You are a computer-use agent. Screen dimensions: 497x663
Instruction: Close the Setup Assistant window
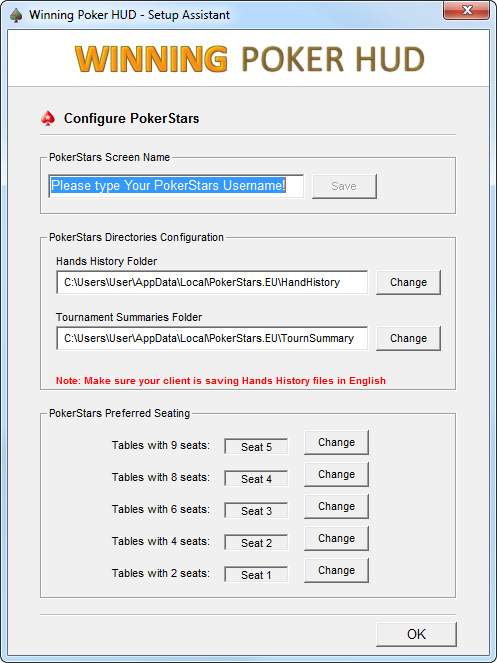coord(466,10)
